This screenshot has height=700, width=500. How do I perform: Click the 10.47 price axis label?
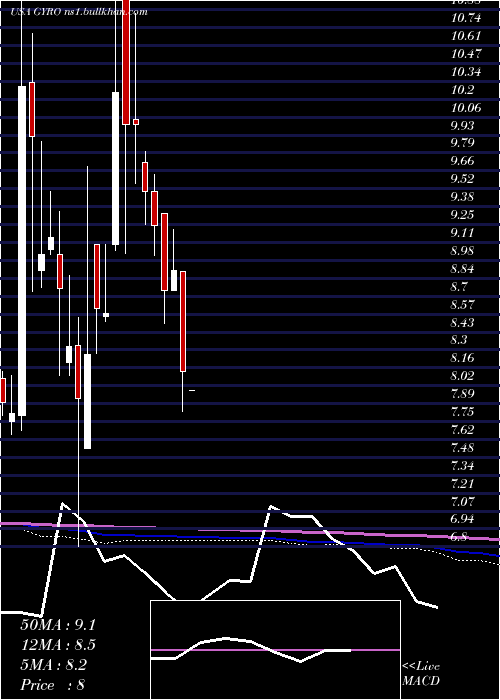pyautogui.click(x=467, y=54)
